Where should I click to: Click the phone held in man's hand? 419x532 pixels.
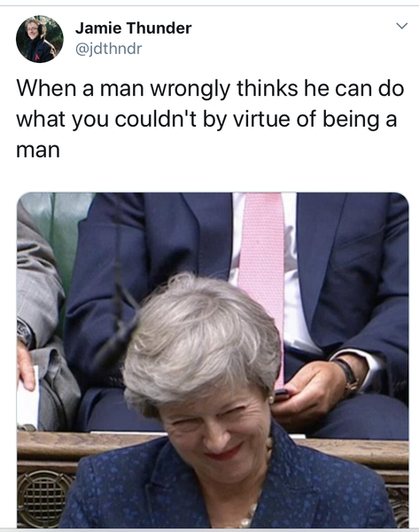pyautogui.click(x=283, y=395)
